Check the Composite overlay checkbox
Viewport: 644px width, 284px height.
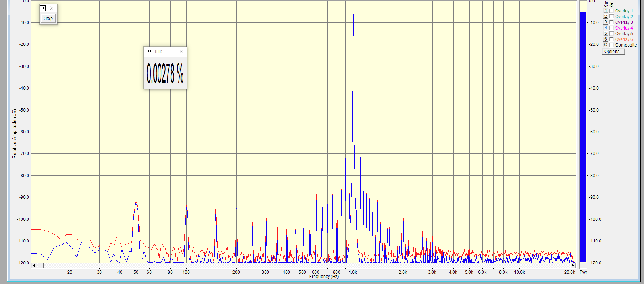tap(612, 45)
